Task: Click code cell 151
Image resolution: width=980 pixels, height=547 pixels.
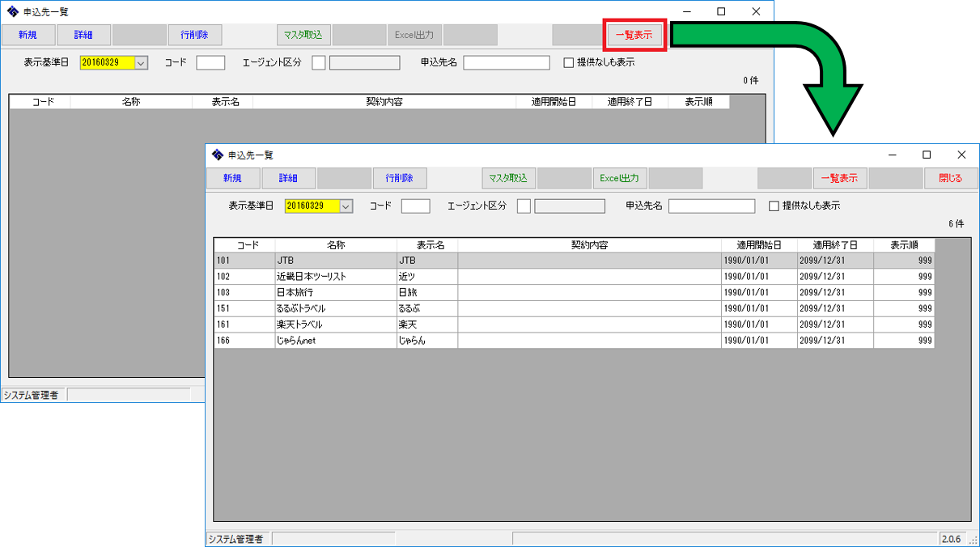Action: coord(244,308)
